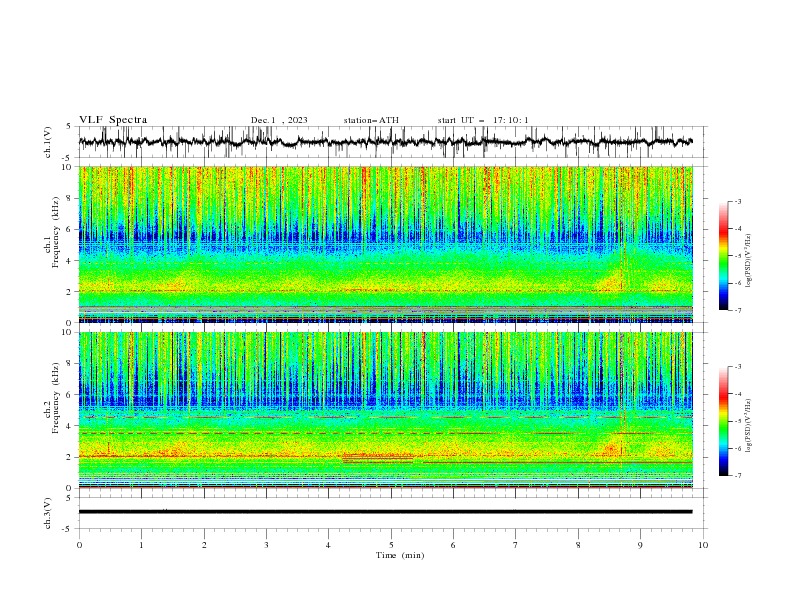Click the "VLF Spectra" title text
Screen dimensions: 792x612
click(113, 120)
